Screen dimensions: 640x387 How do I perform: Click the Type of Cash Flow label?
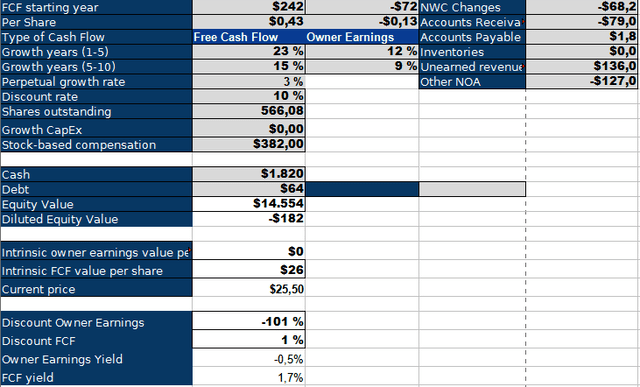tap(96, 37)
